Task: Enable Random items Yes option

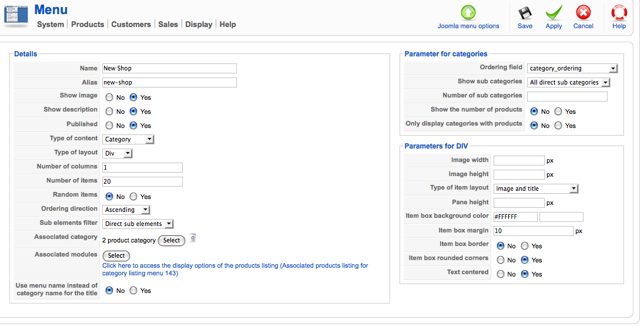Action: 133,197
